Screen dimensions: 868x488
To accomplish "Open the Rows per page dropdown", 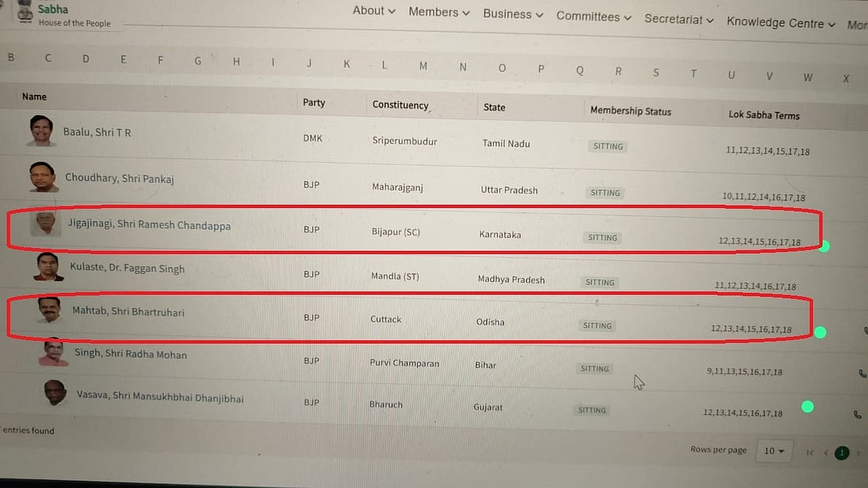I will [x=774, y=451].
